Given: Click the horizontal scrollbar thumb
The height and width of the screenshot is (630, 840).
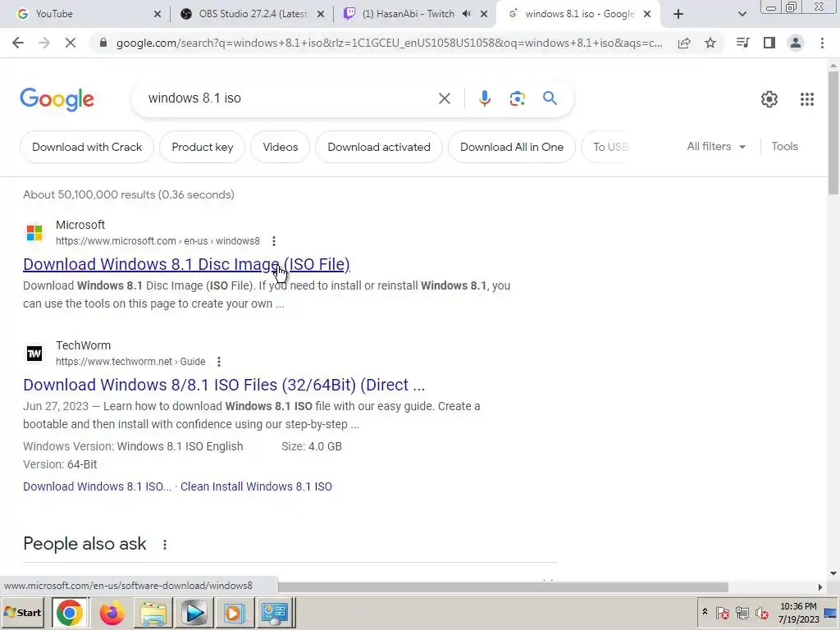Looking at the screenshot, I should tap(503, 587).
